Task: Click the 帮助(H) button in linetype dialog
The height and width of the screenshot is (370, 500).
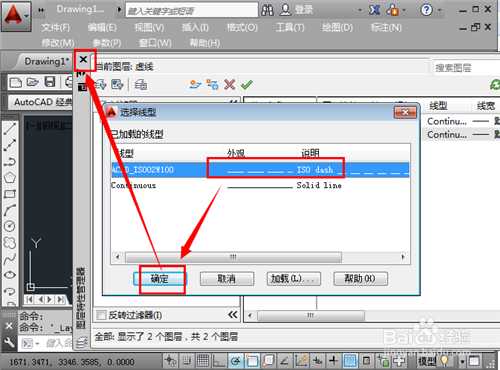Action: click(360, 279)
